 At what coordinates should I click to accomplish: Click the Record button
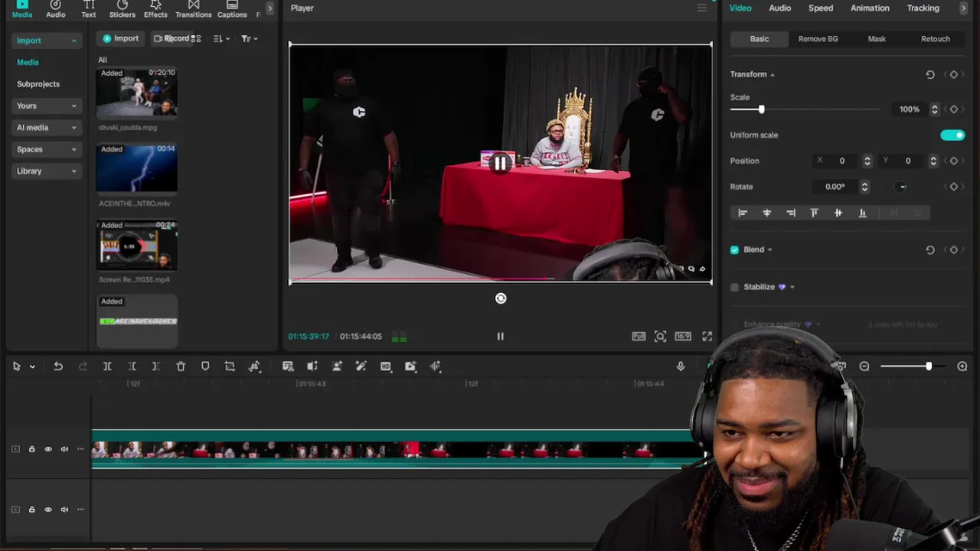[171, 38]
